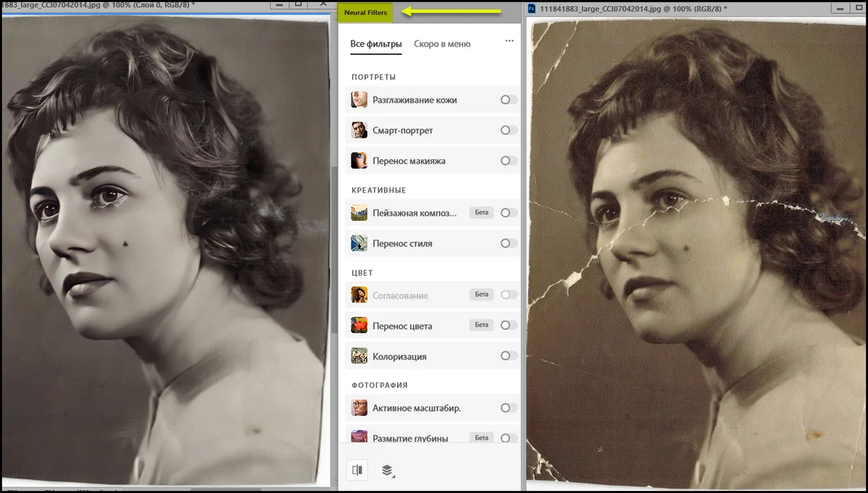Image resolution: width=868 pixels, height=493 pixels.
Task: Enable the Смарт-портрет filter switch
Action: [x=509, y=130]
